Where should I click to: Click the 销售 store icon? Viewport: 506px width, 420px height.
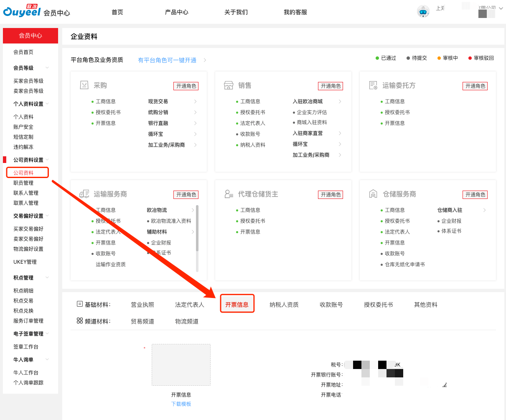[x=228, y=85]
